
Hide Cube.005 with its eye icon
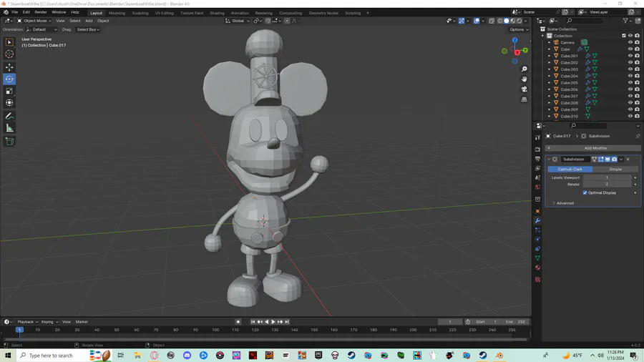[x=630, y=82]
